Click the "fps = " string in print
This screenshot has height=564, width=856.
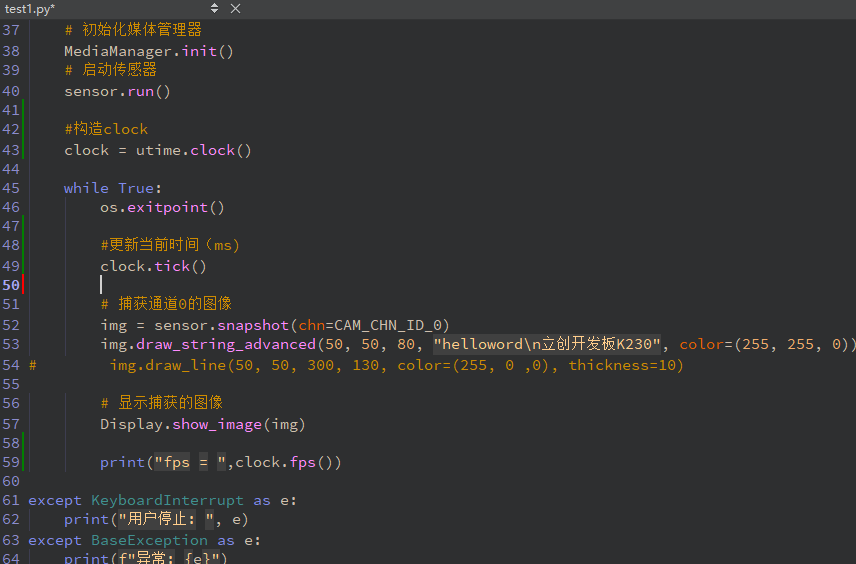[x=189, y=462]
